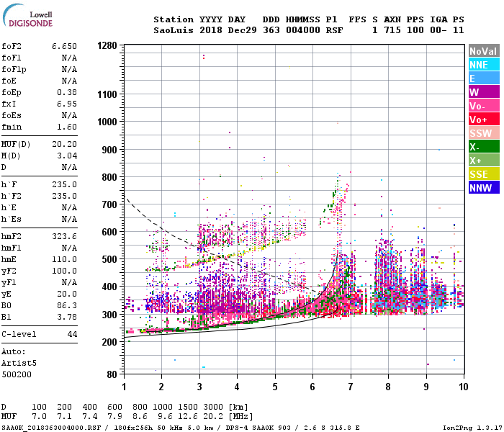Click the foF2 parameter label
504x432 pixels.
[x=12, y=46]
